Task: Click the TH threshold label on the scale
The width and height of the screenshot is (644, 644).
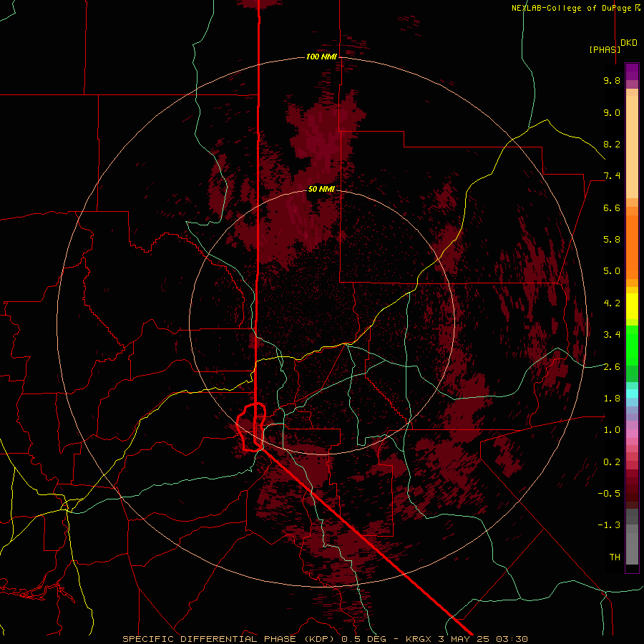Action: click(x=615, y=557)
